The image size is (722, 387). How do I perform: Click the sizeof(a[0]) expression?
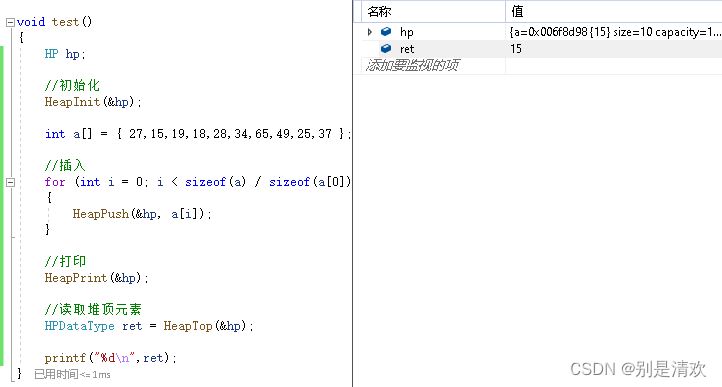tap(310, 182)
